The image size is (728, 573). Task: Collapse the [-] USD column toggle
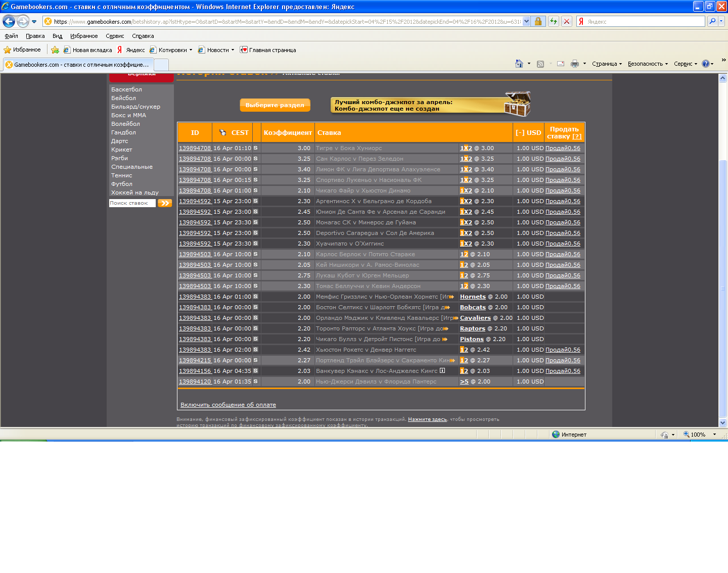520,133
